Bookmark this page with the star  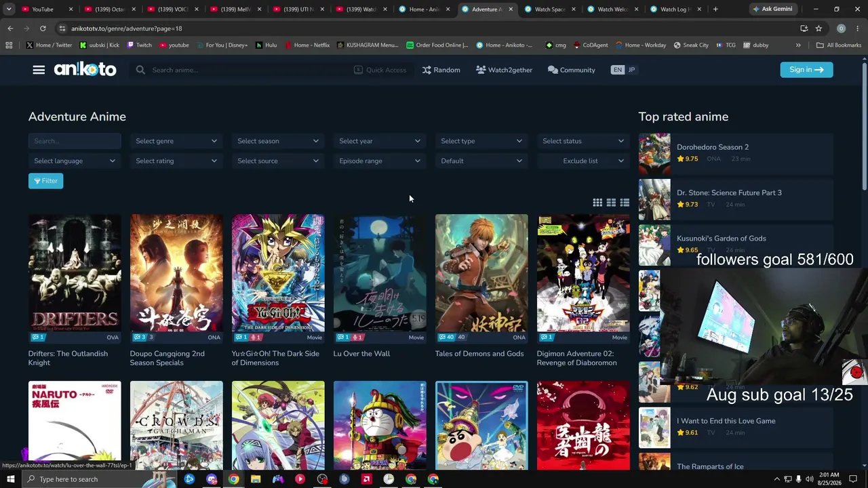[818, 28]
